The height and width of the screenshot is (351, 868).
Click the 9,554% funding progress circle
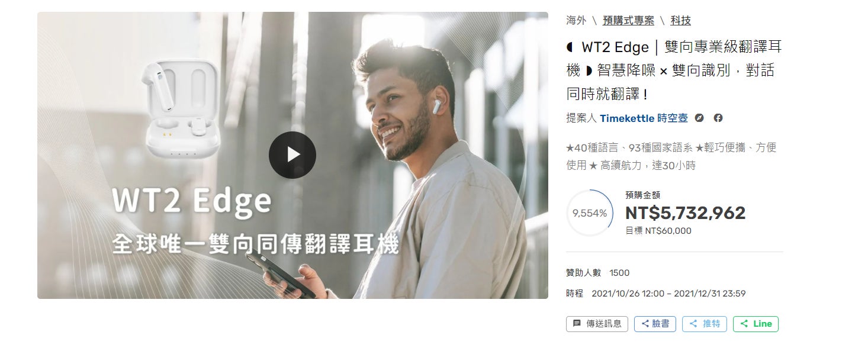(x=590, y=213)
